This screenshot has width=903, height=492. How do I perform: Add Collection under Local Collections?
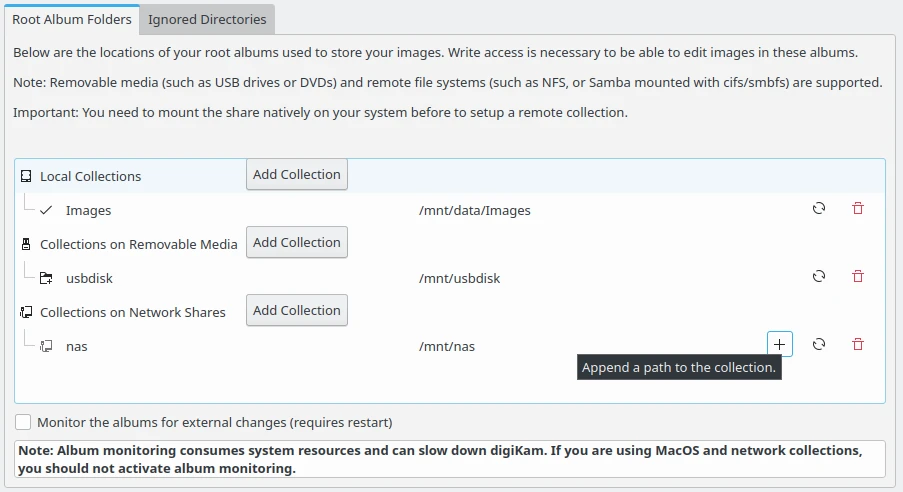(x=296, y=175)
